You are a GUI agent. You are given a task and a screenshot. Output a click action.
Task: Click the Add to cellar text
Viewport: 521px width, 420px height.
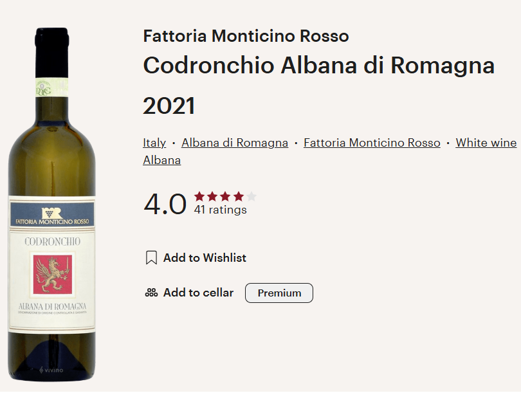[x=198, y=293]
